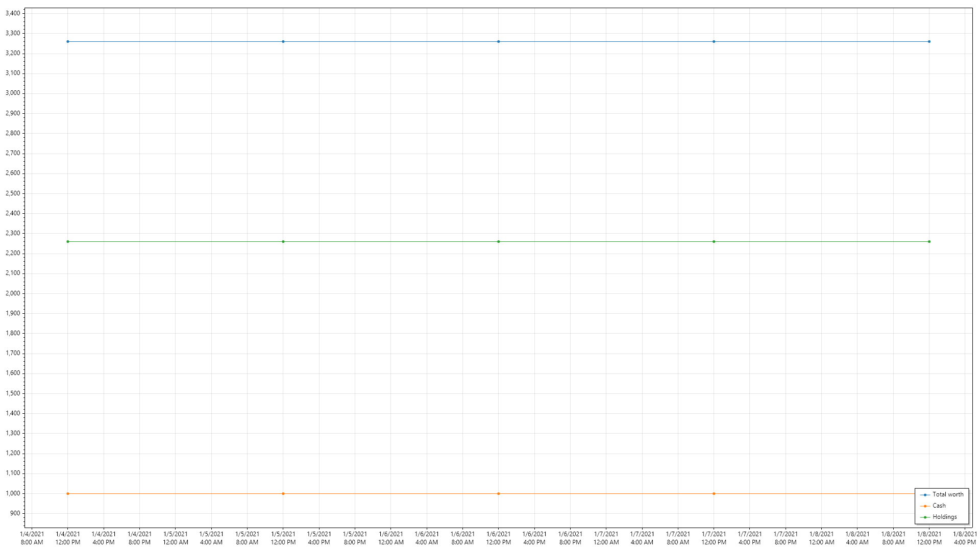Click the Holdings legend entry
Screen dimensions: 980x551
(944, 517)
